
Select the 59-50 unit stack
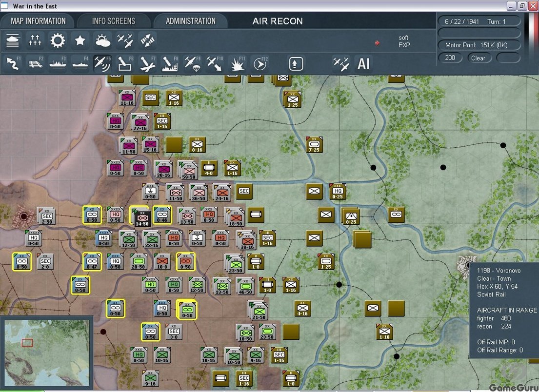[x=188, y=170]
